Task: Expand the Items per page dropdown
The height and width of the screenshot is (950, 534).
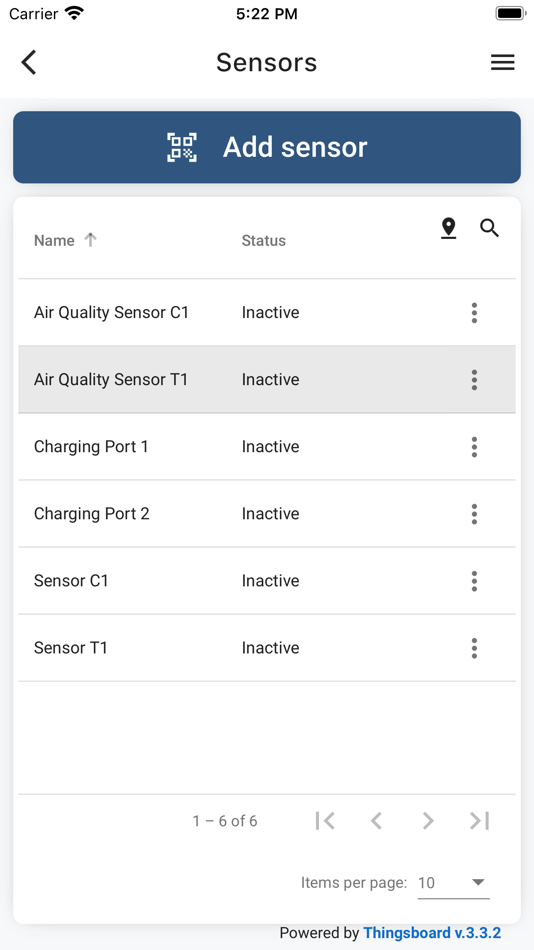Action: pos(453,883)
